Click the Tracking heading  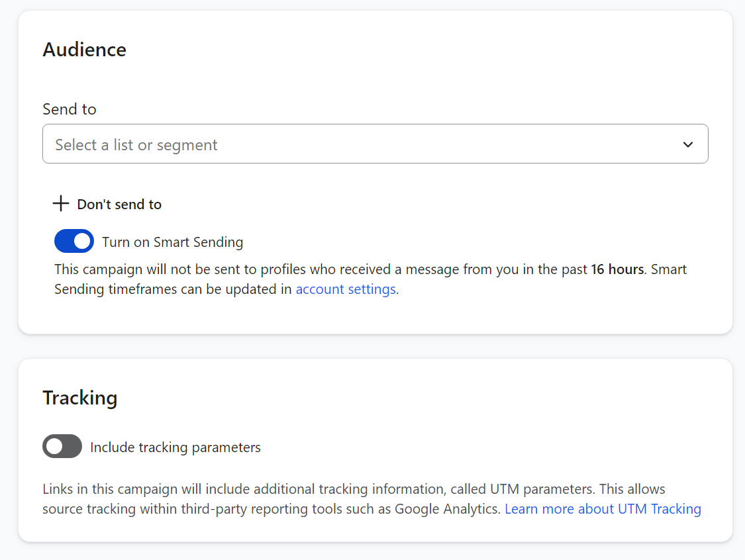[80, 398]
